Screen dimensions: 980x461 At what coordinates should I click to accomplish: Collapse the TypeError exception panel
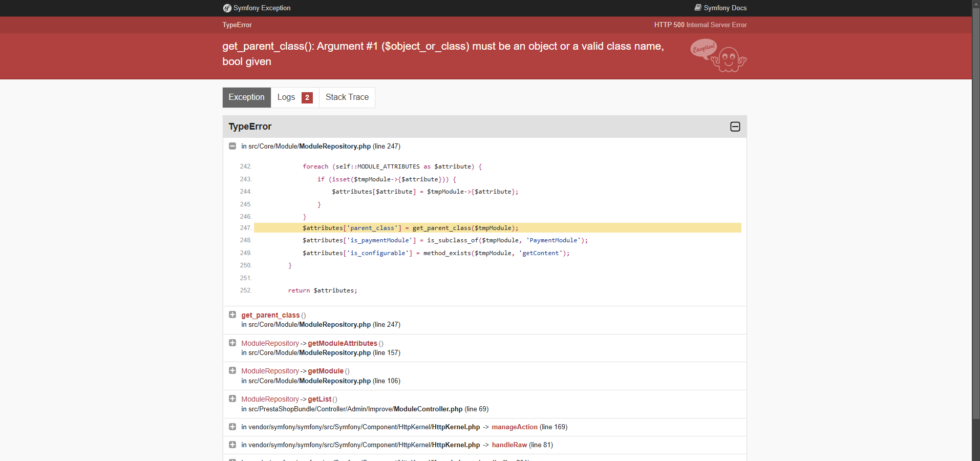pyautogui.click(x=735, y=127)
